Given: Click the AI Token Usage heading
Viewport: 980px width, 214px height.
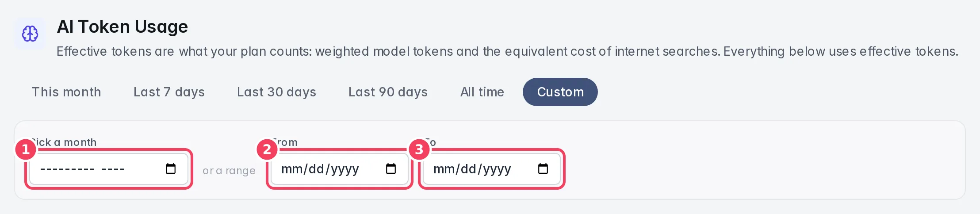Looking at the screenshot, I should (x=122, y=27).
